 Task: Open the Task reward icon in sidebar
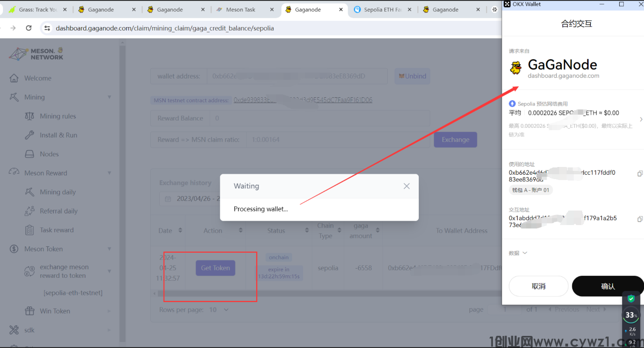click(x=30, y=230)
